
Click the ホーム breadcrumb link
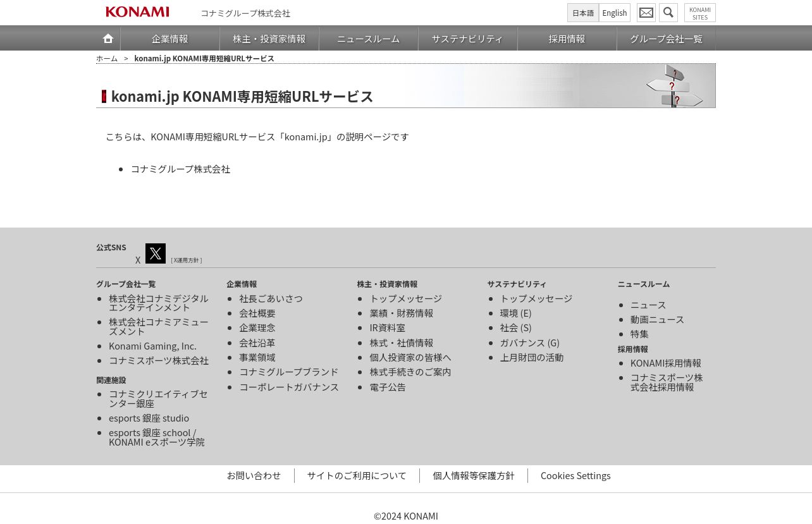click(x=107, y=58)
